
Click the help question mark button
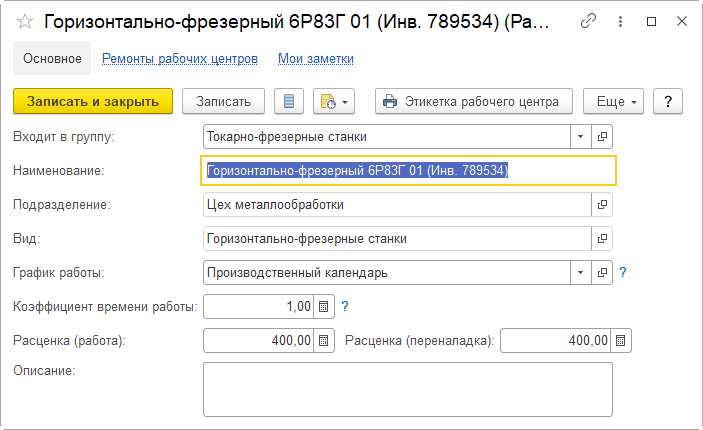coord(667,101)
